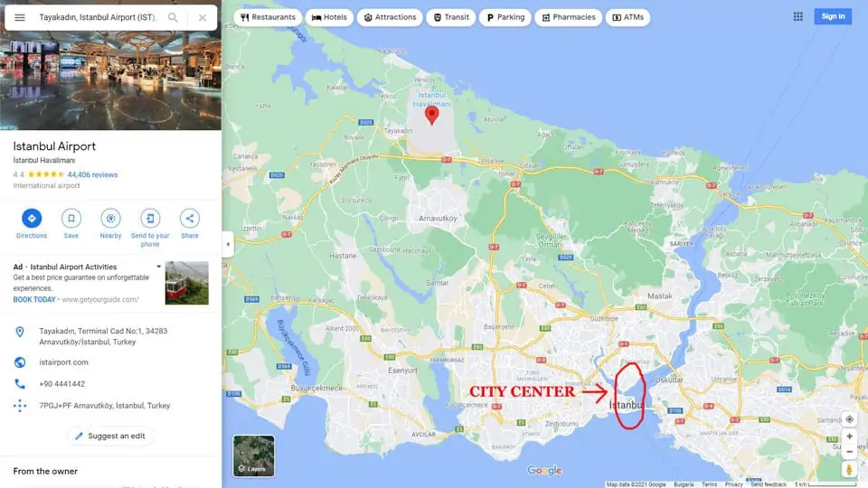
Task: Expand the ad options dropdown arrow
Action: pos(159,267)
